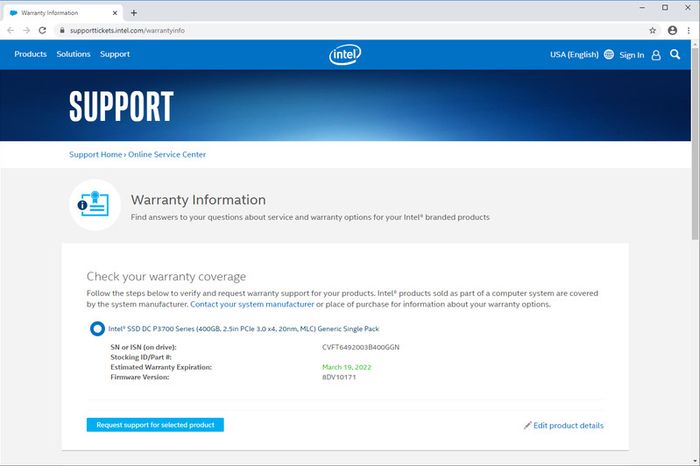
Task: Switch to the Warranty Information browser tab
Action: 62,13
